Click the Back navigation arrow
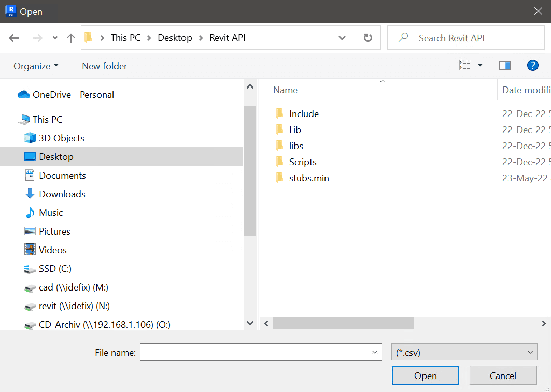 point(13,38)
